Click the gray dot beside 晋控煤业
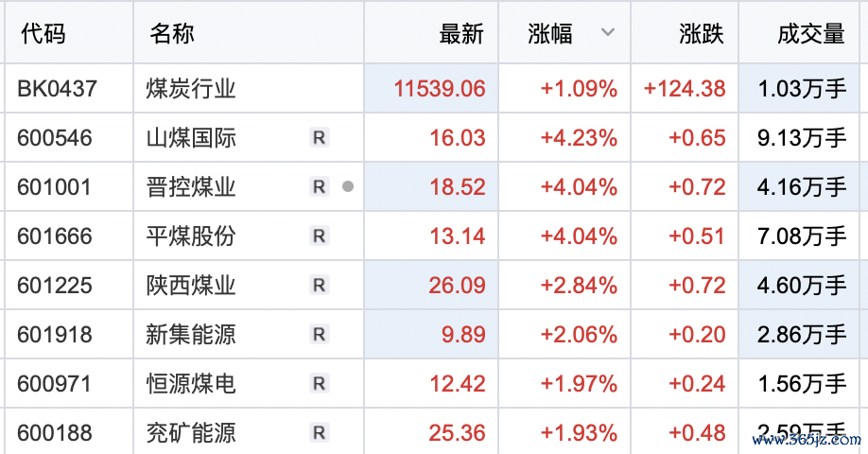The width and height of the screenshot is (868, 454). (347, 187)
